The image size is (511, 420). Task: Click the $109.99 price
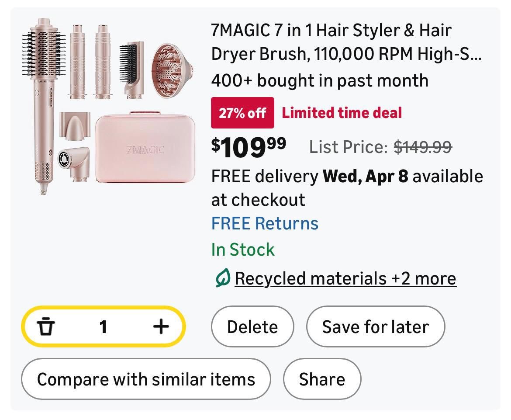click(249, 146)
